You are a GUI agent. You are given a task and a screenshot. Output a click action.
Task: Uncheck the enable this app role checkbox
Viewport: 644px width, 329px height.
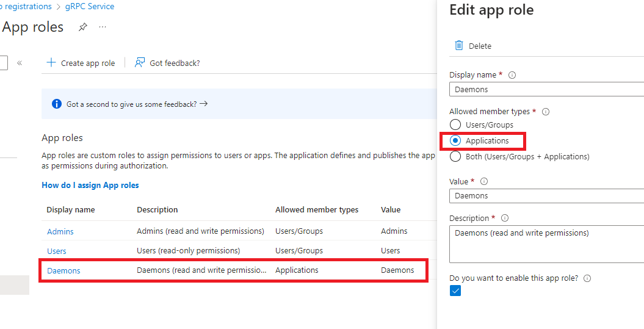tap(455, 291)
